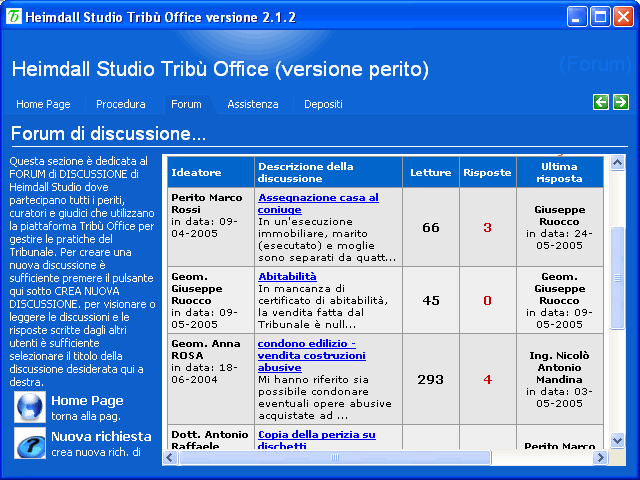Close the Heimdall Studio window

(x=623, y=17)
